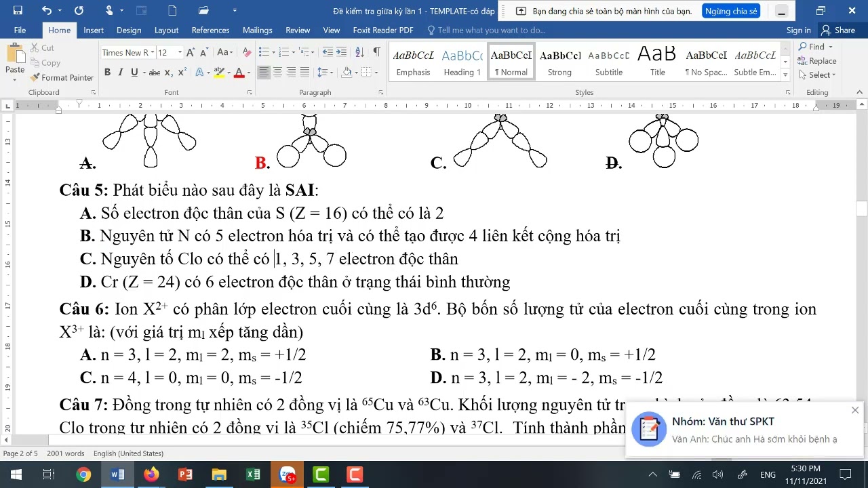Toggle italic formatting
868x488 pixels.
coord(121,73)
